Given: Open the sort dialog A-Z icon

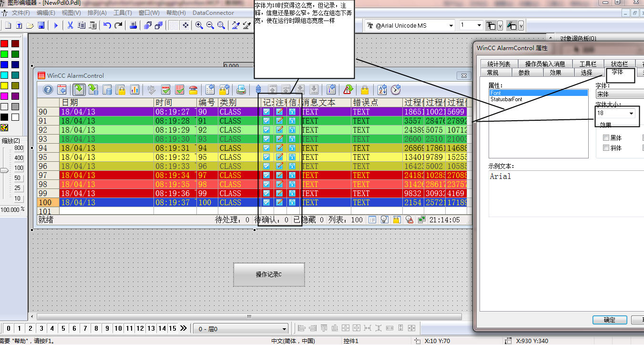Looking at the screenshot, I should tap(382, 89).
